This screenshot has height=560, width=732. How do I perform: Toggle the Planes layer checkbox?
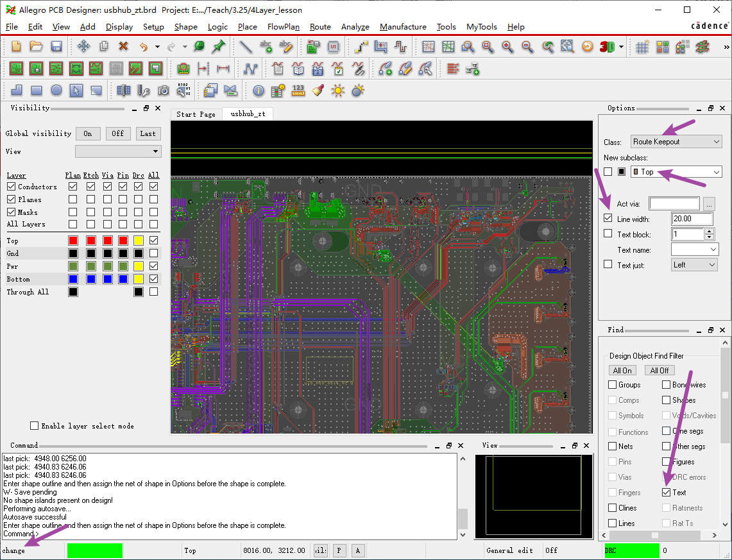11,199
